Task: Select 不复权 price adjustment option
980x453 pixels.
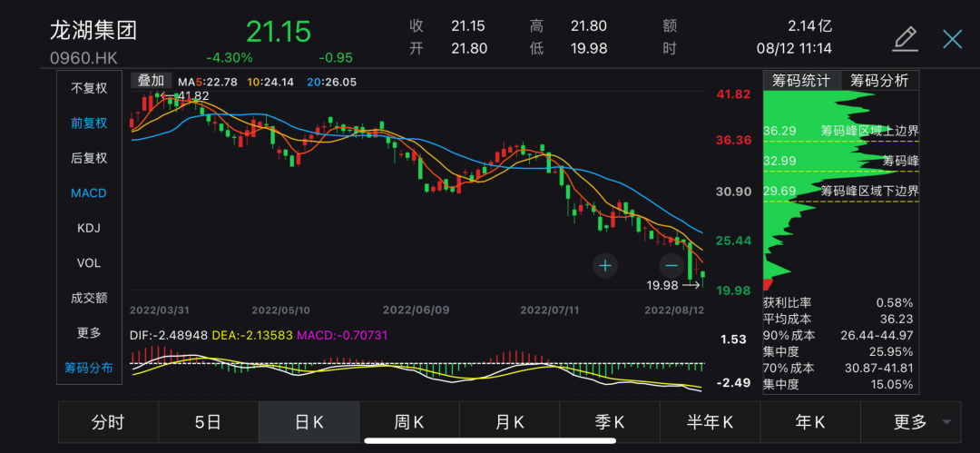Action: [x=89, y=88]
